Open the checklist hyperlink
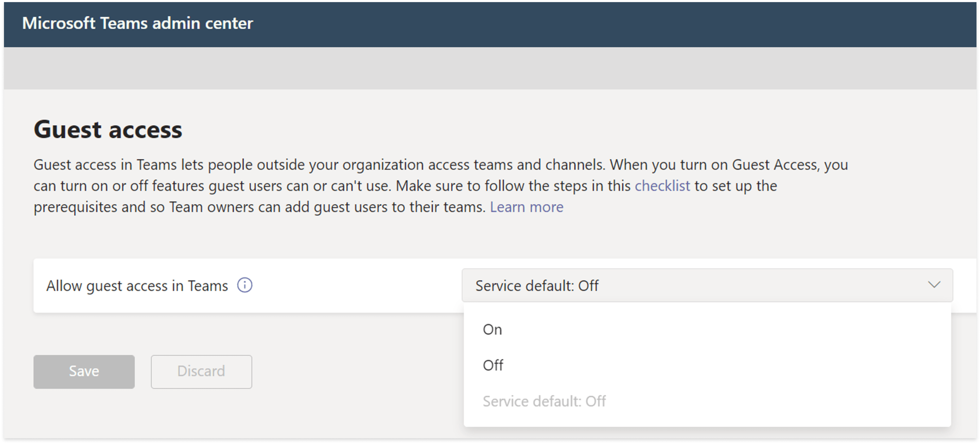980x444 pixels. pos(662,186)
